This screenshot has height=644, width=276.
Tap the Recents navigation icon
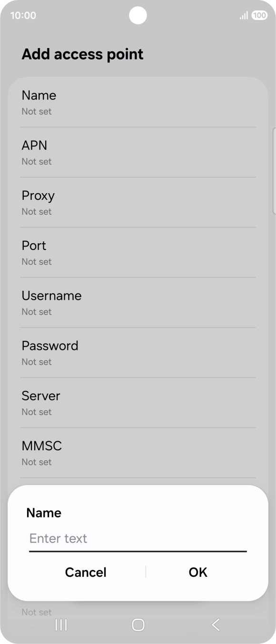click(61, 624)
